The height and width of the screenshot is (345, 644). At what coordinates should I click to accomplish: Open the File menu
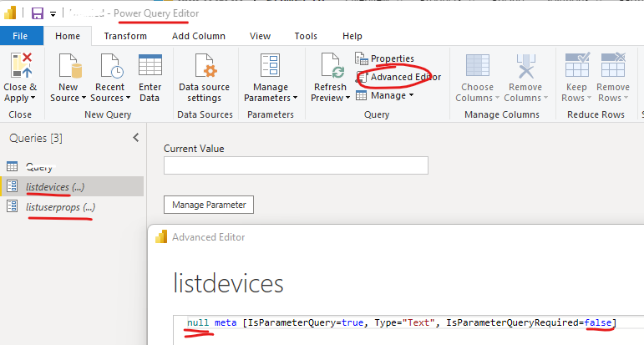point(20,36)
